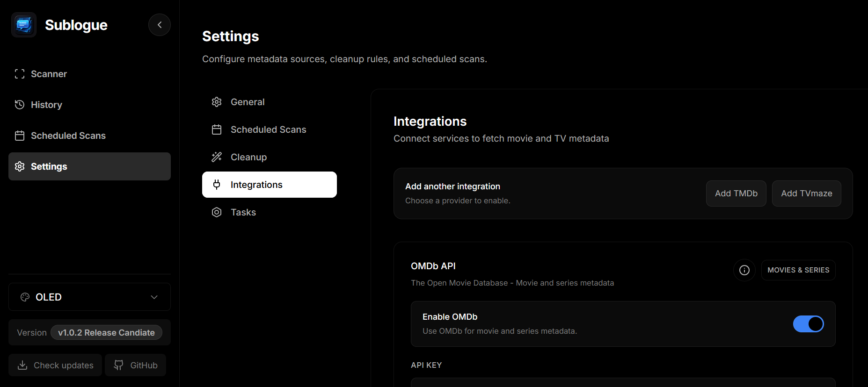Viewport: 868px width, 387px height.
Task: Click the Scanner frame icon
Action: tap(20, 74)
